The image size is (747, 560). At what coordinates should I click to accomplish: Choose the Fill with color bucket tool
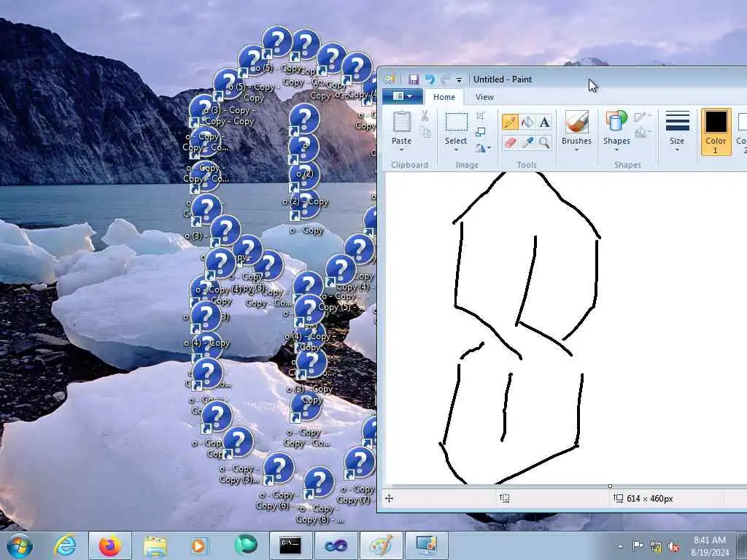click(x=527, y=122)
